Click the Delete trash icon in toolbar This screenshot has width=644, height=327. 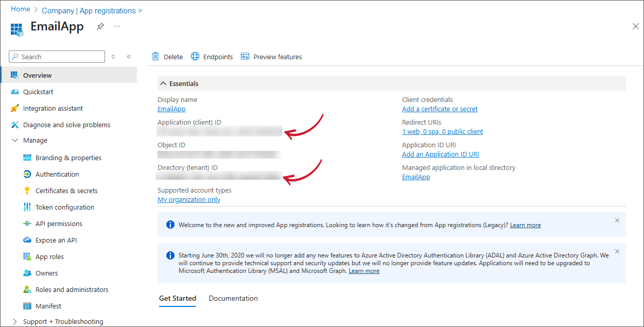click(155, 57)
